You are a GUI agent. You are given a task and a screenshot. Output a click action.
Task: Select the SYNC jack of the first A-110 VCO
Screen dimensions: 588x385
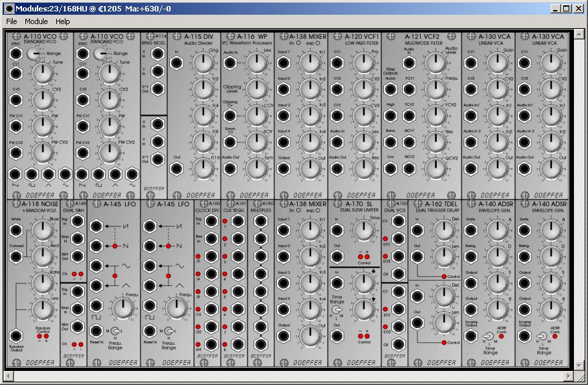(x=16, y=54)
